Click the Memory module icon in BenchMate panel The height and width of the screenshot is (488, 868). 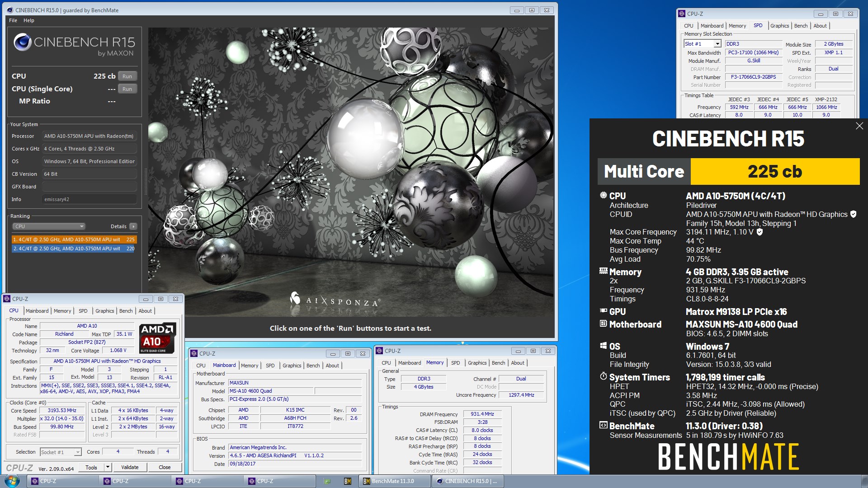point(603,271)
